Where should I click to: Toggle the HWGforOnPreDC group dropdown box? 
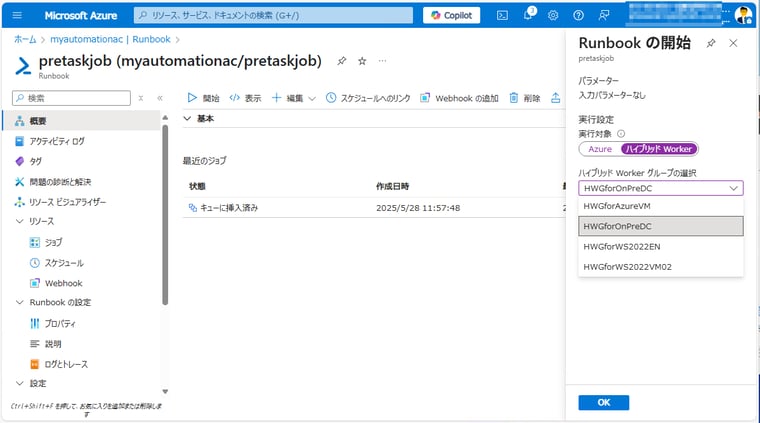point(661,188)
